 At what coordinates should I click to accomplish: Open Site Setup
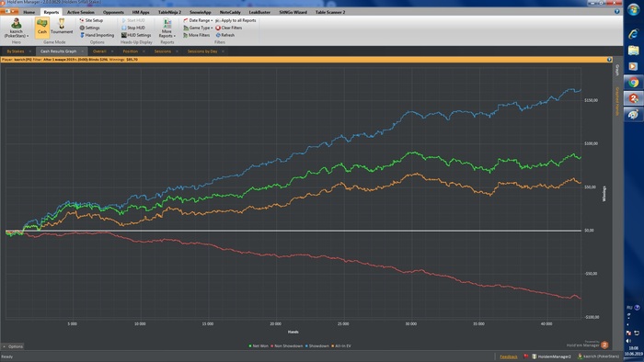pyautogui.click(x=91, y=20)
